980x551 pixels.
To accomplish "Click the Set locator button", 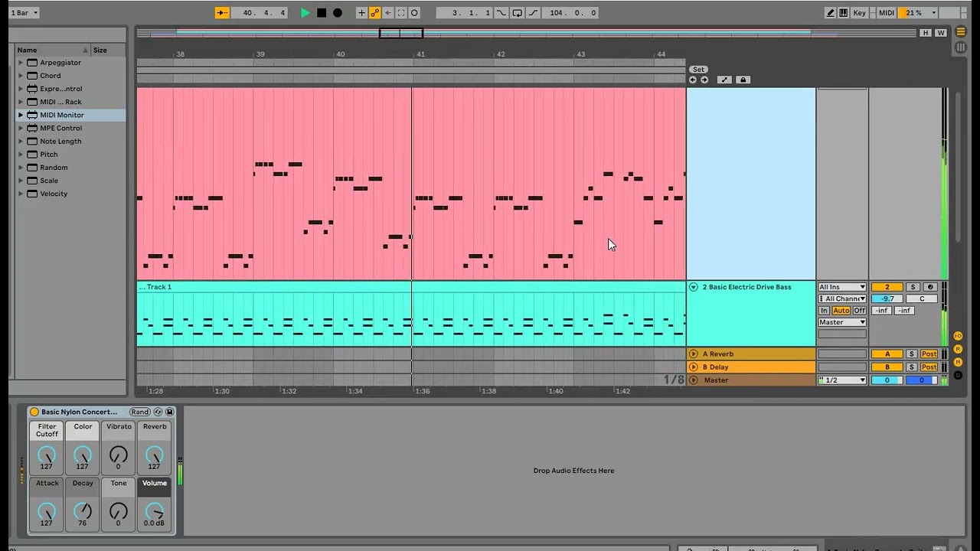I will (x=698, y=70).
